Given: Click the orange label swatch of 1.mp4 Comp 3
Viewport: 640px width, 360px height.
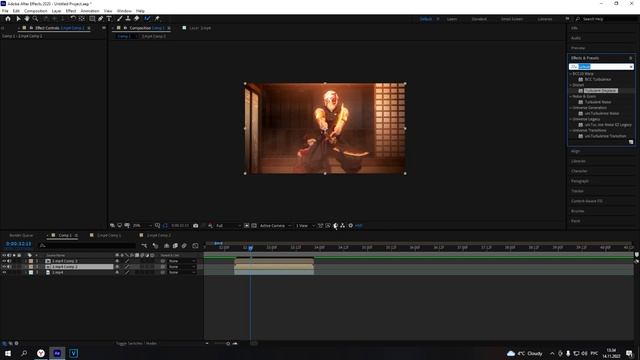Looking at the screenshot, I should (x=31, y=261).
